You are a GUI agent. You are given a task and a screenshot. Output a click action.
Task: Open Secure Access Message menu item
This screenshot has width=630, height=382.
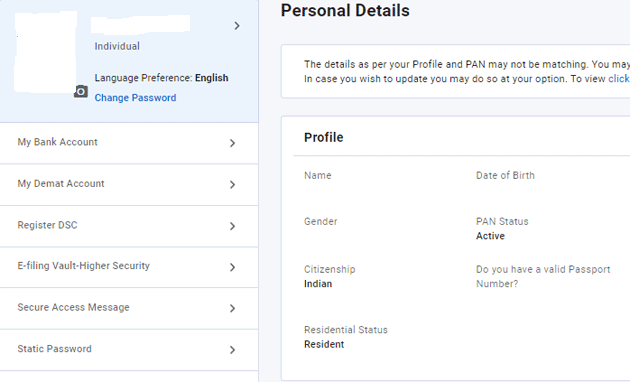point(129,308)
